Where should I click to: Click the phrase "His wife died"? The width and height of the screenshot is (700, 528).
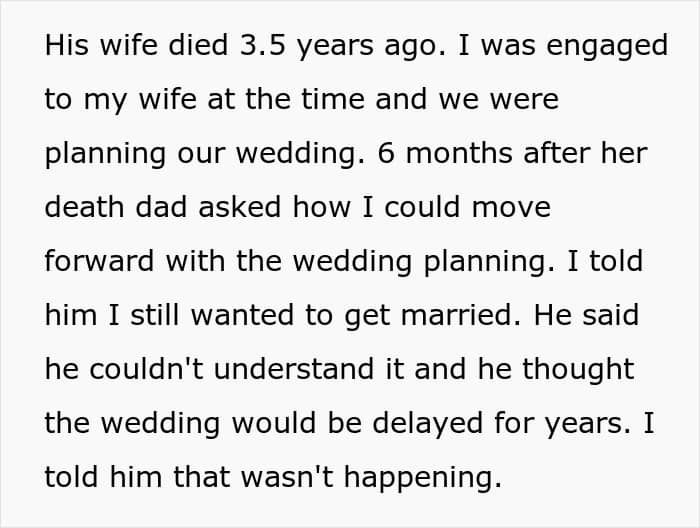pyautogui.click(x=136, y=45)
